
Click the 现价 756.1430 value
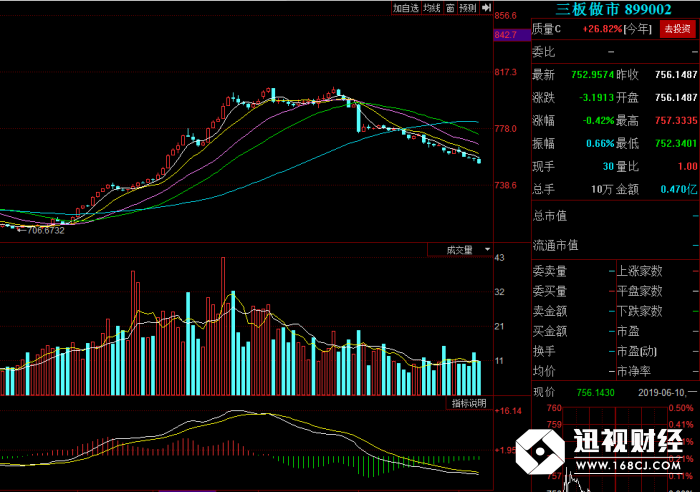tap(596, 393)
